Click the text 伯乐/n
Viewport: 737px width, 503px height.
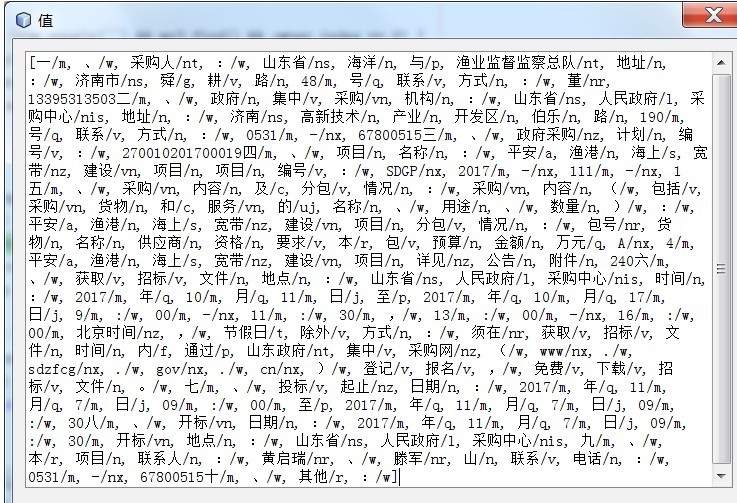(555, 117)
